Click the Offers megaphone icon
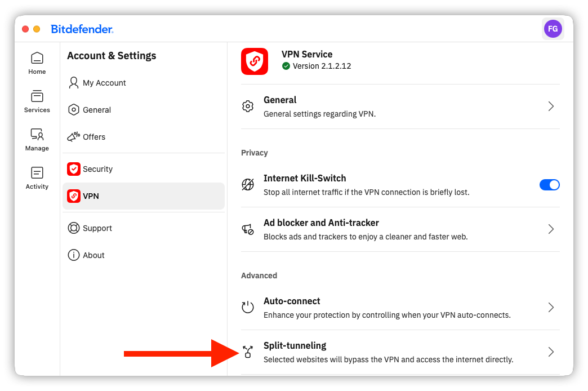The width and height of the screenshot is (588, 391). coord(73,137)
